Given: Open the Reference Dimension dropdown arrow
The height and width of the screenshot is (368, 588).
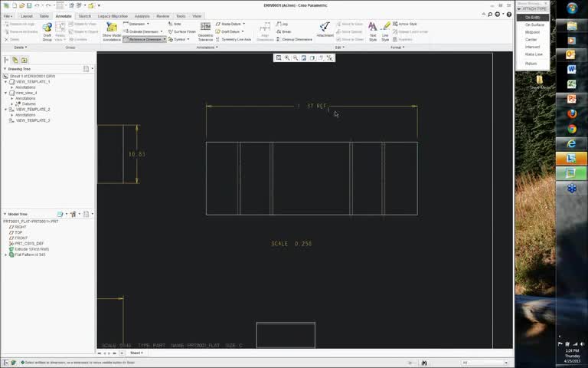Looking at the screenshot, I should coord(165,39).
